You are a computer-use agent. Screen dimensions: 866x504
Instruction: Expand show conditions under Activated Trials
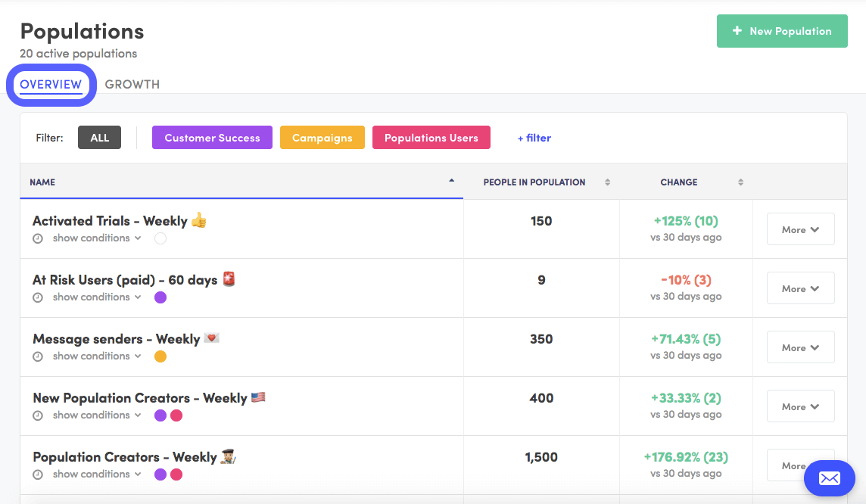pyautogui.click(x=92, y=238)
